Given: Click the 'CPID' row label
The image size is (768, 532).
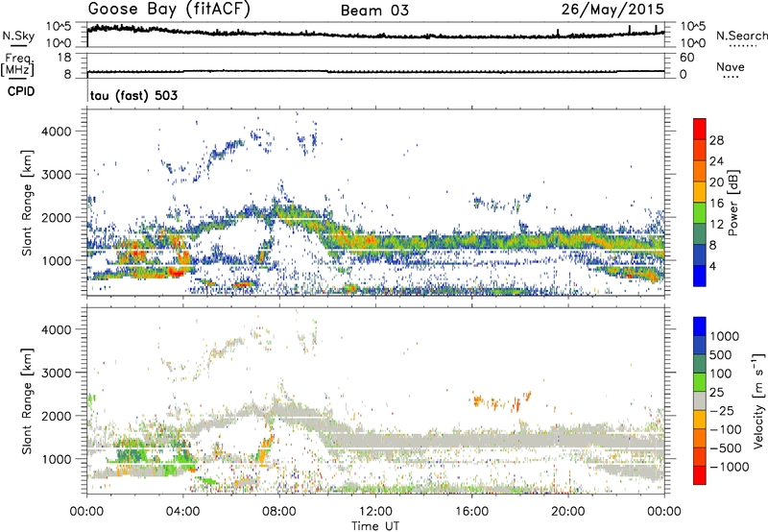Looking at the screenshot, I should [21, 91].
